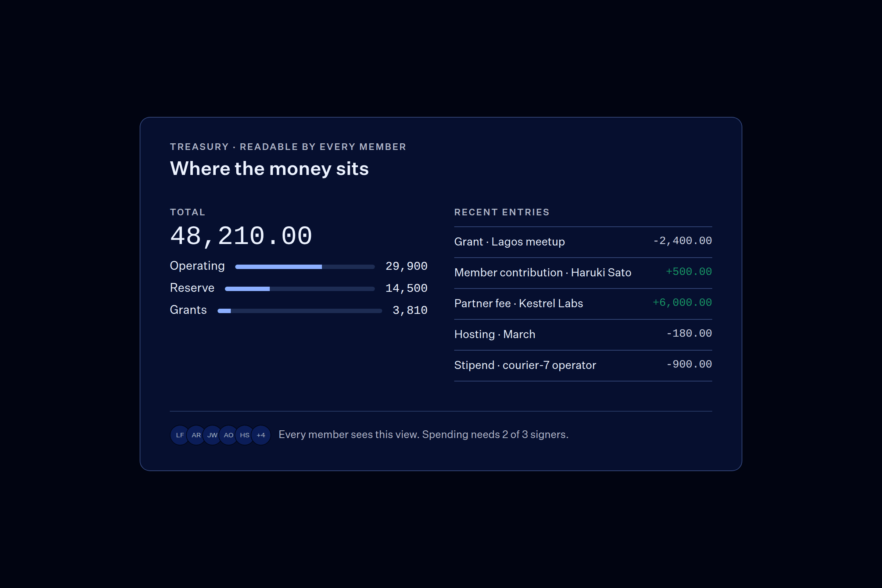Select the Stipend · courier-7 operator entry
The height and width of the screenshot is (588, 882).
click(583, 365)
